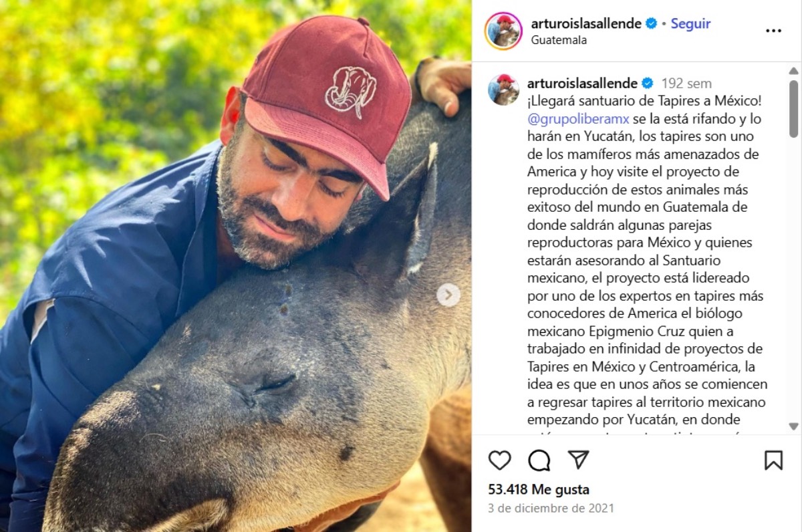Click the scrollbar down arrow in the caption
This screenshot has width=802, height=532.
point(793,426)
